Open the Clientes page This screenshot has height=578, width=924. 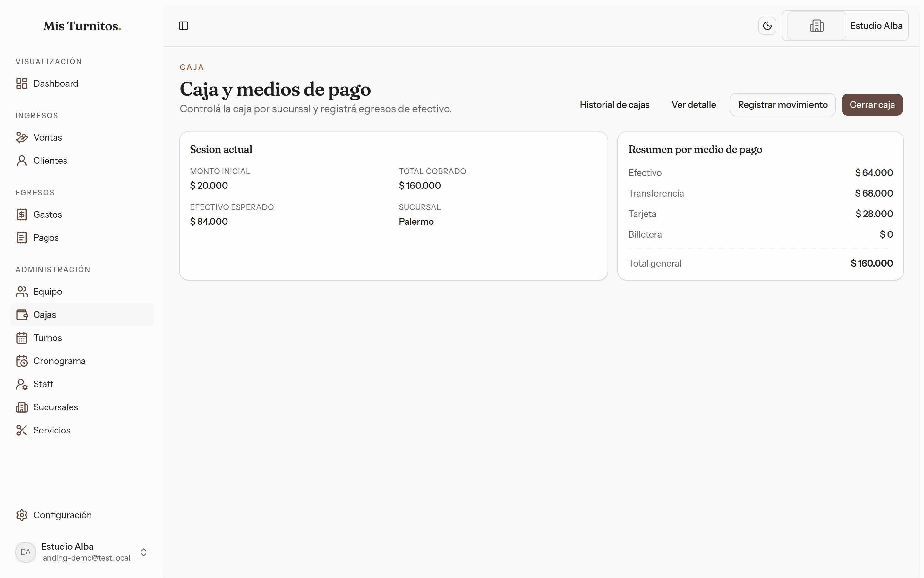(82, 161)
